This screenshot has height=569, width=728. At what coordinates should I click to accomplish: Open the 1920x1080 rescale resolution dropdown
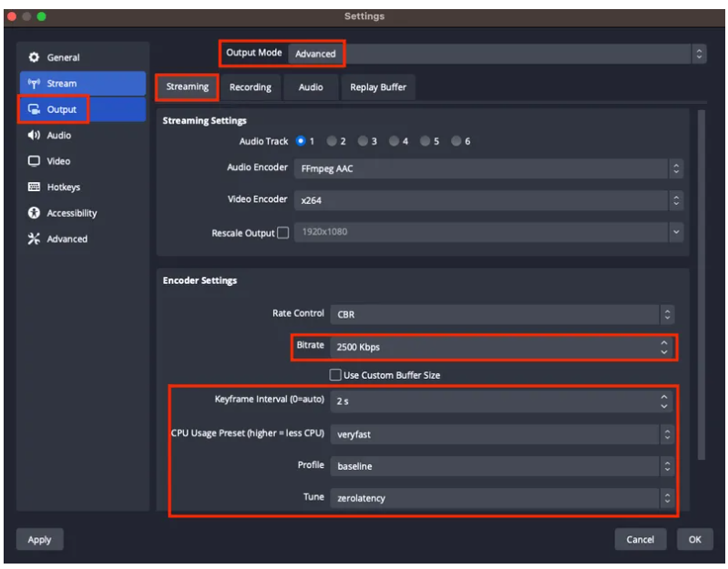[488, 232]
